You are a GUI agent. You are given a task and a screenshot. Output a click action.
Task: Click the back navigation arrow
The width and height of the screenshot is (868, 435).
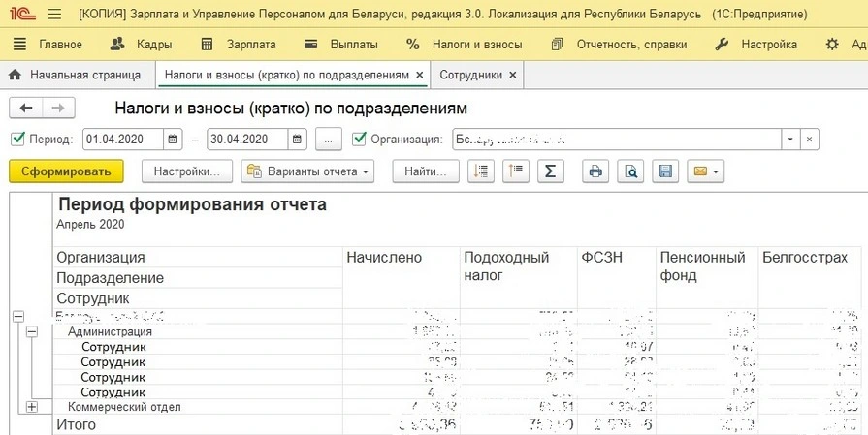click(x=26, y=109)
